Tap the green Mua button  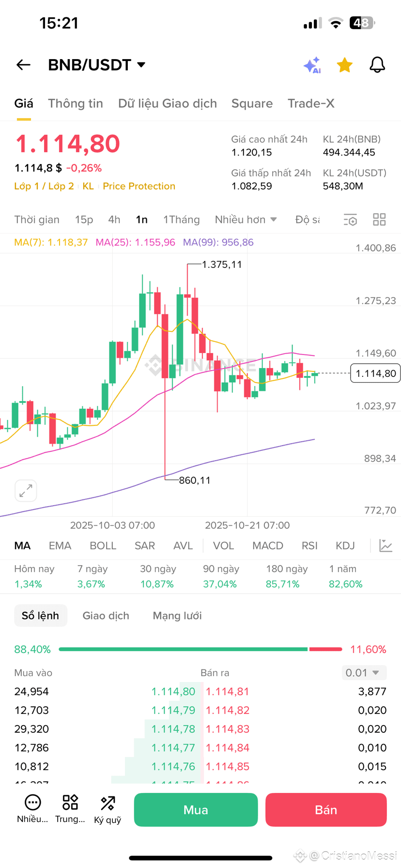196,810
